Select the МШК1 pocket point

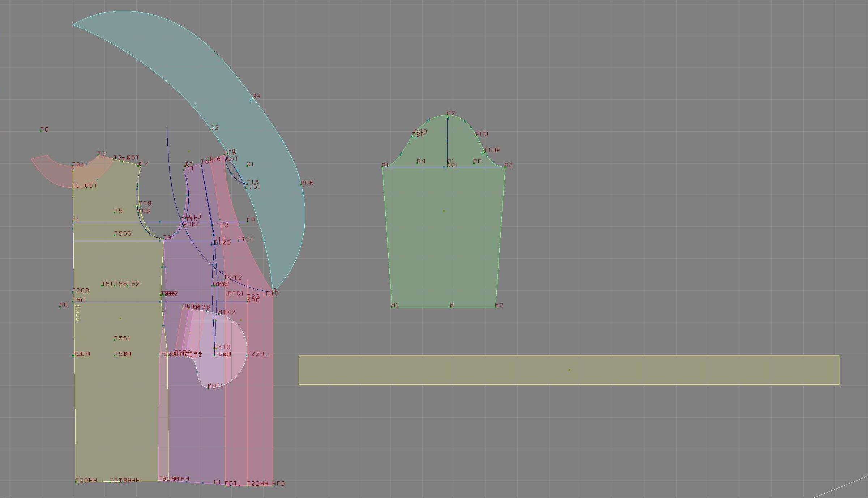click(x=208, y=388)
